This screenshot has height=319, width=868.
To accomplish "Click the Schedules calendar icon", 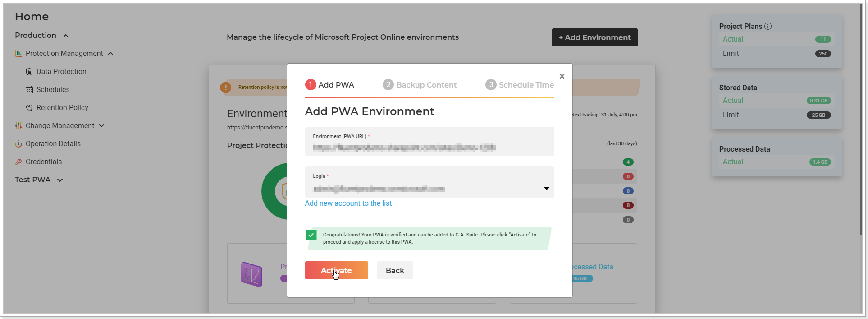I will click(x=29, y=90).
